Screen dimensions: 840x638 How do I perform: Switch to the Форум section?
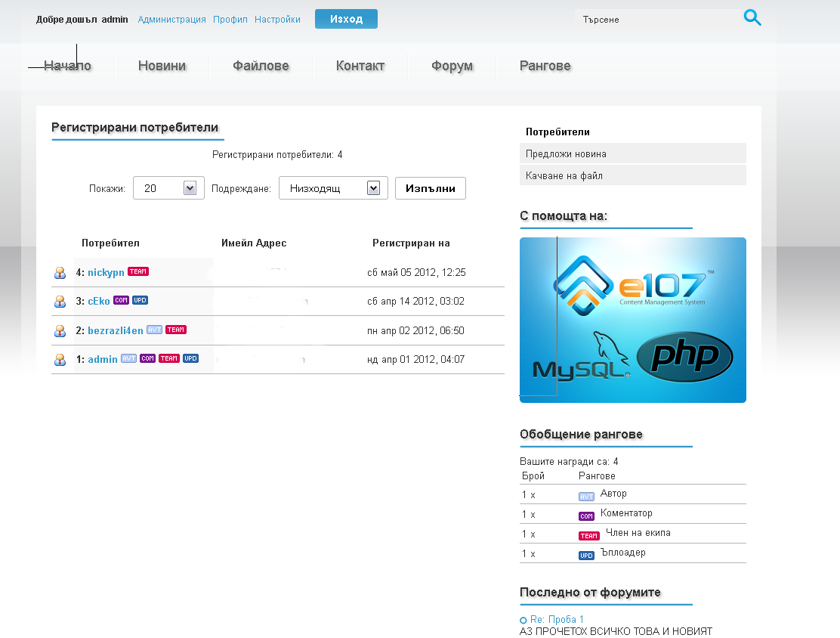pos(452,66)
